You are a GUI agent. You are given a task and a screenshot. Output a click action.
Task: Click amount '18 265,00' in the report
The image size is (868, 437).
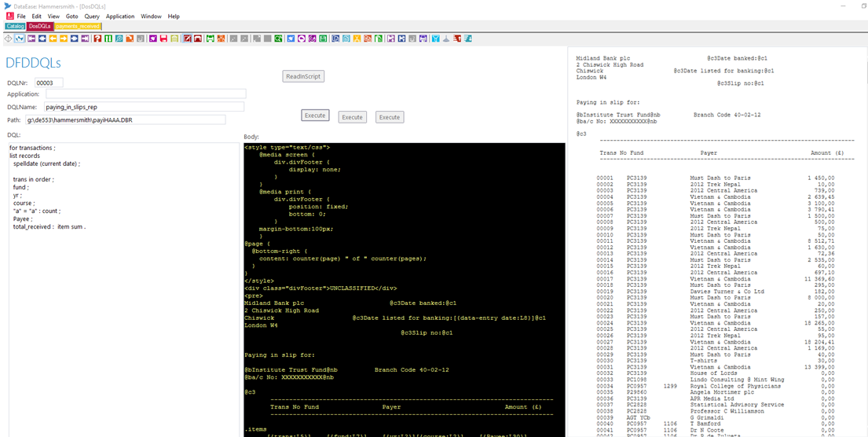tap(819, 323)
